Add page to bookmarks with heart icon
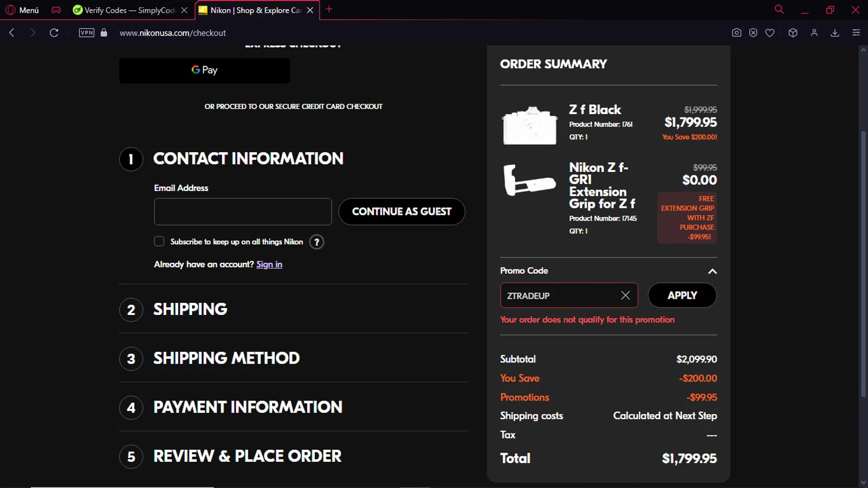 click(x=770, y=33)
